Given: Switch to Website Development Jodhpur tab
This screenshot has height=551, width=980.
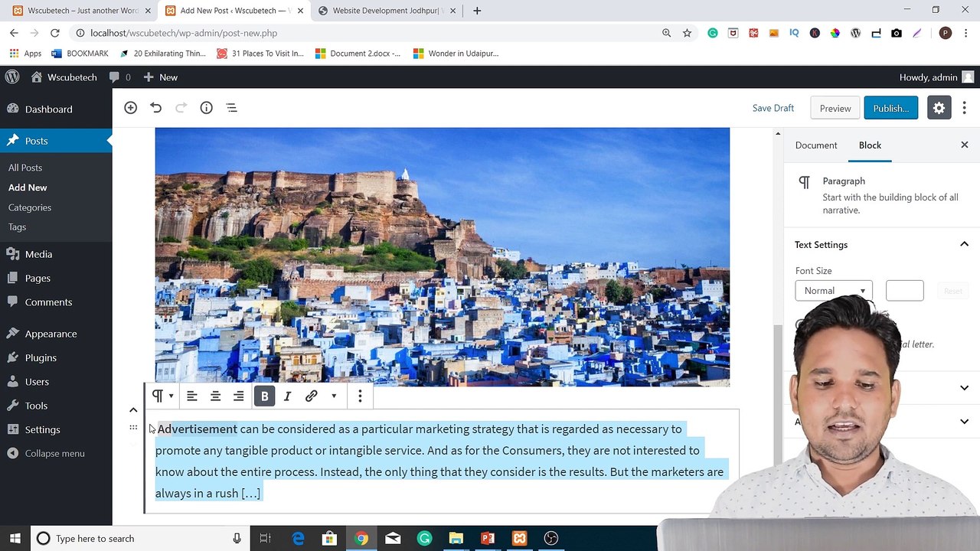Looking at the screenshot, I should point(387,11).
